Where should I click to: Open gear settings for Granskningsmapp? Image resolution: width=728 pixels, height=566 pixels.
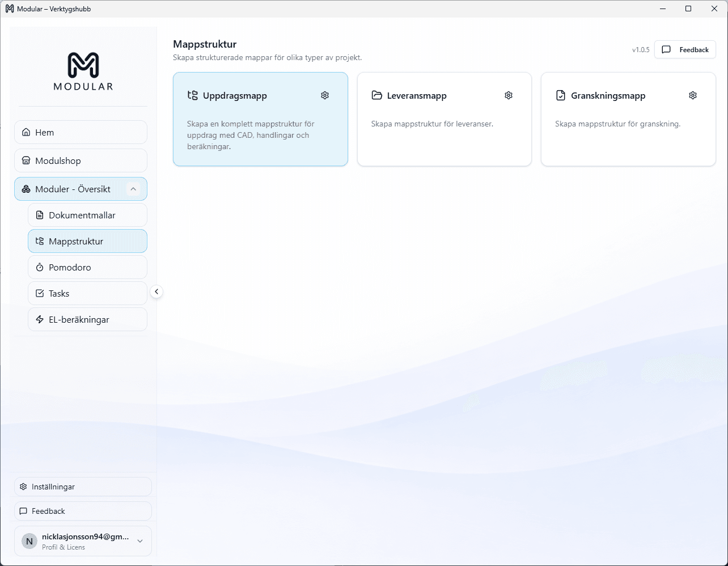693,95
